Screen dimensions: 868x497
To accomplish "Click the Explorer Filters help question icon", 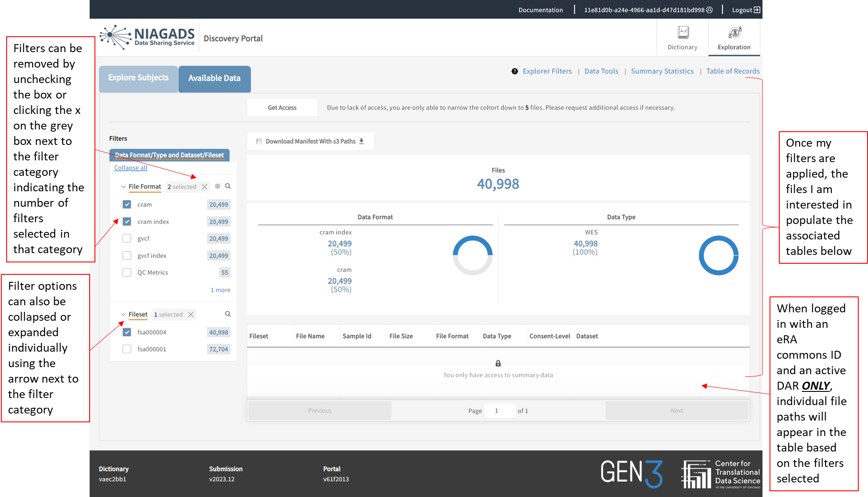I will [x=515, y=71].
